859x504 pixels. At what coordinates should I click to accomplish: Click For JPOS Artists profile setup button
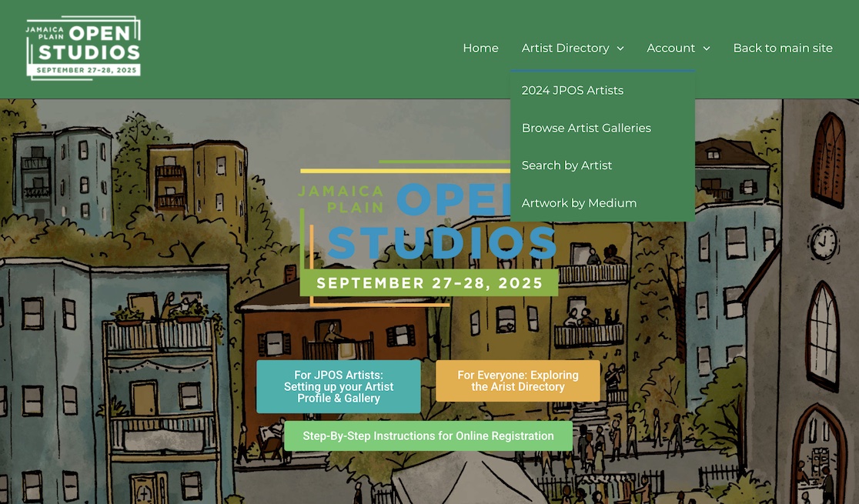(x=339, y=387)
